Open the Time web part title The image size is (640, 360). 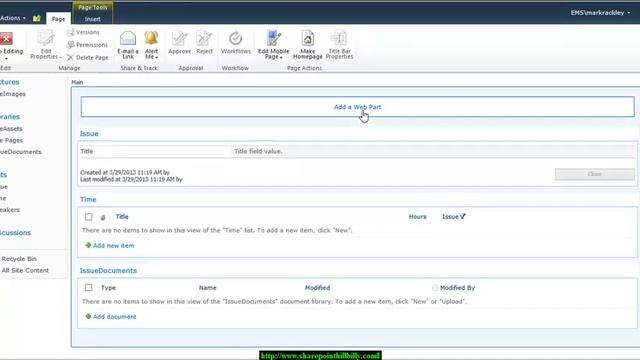[88, 199]
